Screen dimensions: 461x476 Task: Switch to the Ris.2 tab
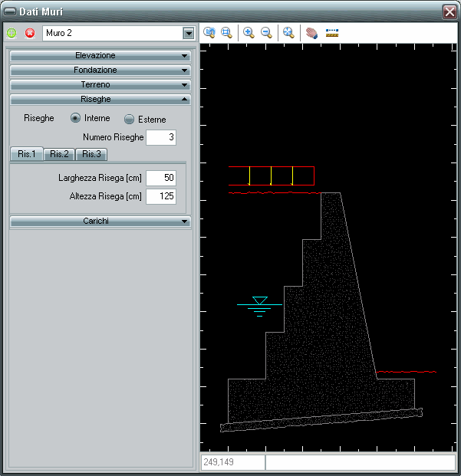point(59,154)
